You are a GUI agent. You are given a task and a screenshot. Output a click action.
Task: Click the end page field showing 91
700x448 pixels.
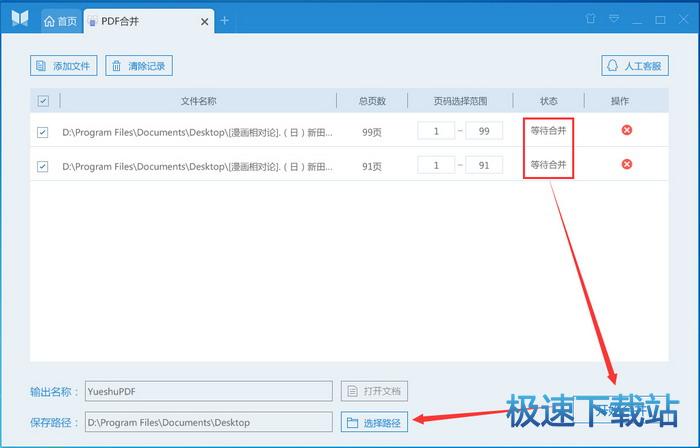pos(484,165)
